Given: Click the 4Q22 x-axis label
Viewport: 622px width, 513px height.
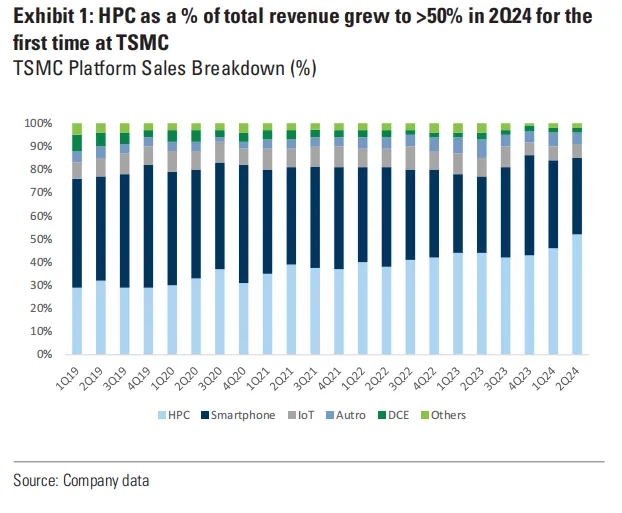Looking at the screenshot, I should pos(425,379).
